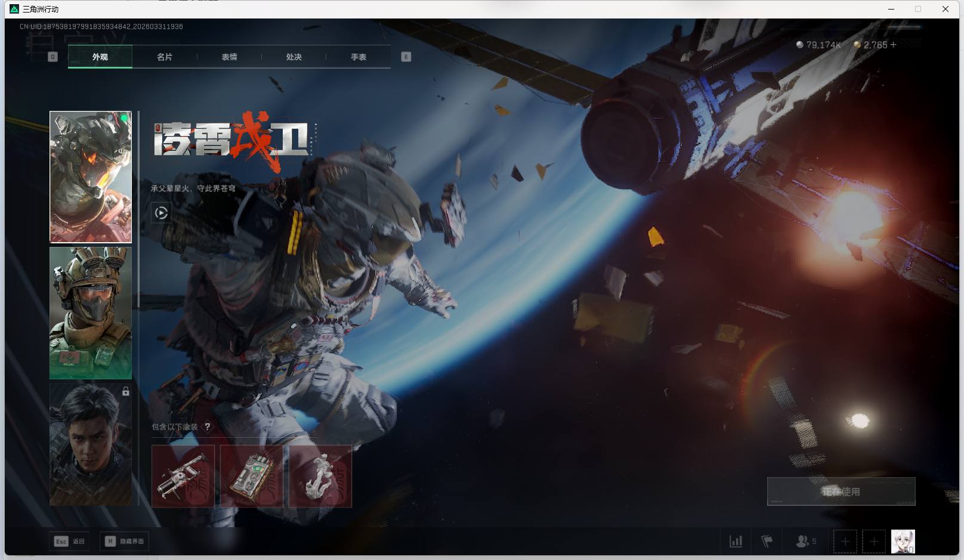Image resolution: width=964 pixels, height=560 pixels.
Task: Switch to the 名片 tab
Action: point(165,57)
